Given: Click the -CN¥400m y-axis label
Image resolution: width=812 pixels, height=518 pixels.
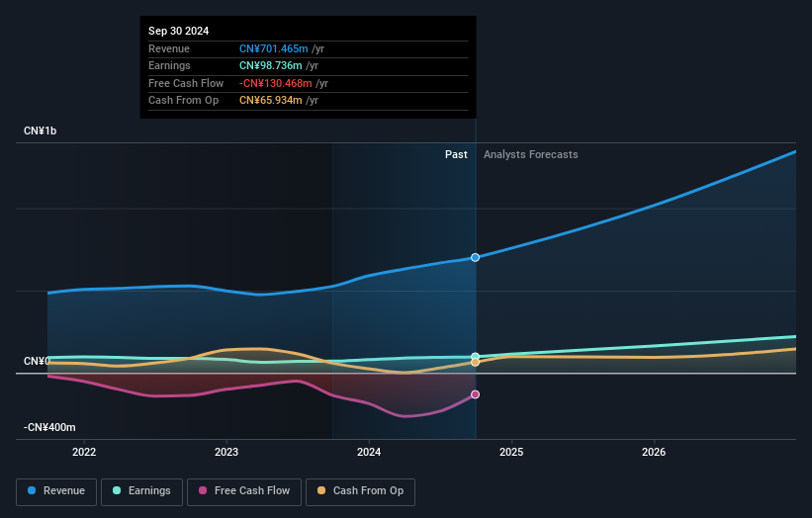Looking at the screenshot, I should pos(49,427).
